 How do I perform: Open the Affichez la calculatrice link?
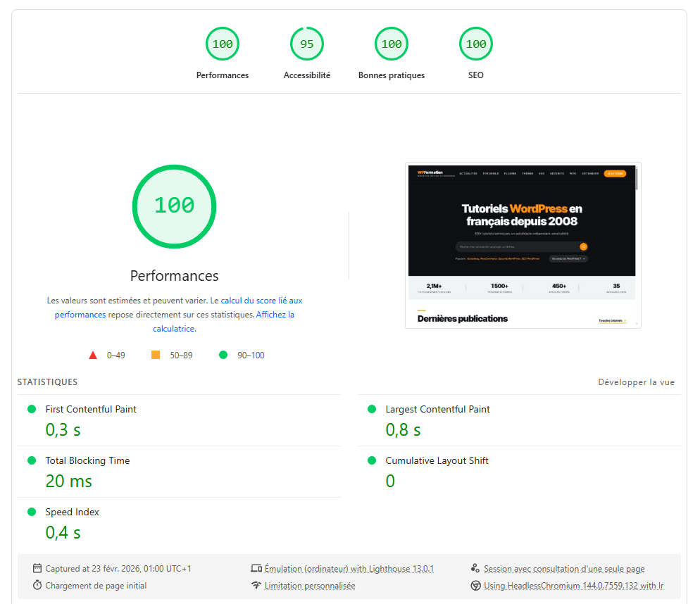click(x=275, y=314)
